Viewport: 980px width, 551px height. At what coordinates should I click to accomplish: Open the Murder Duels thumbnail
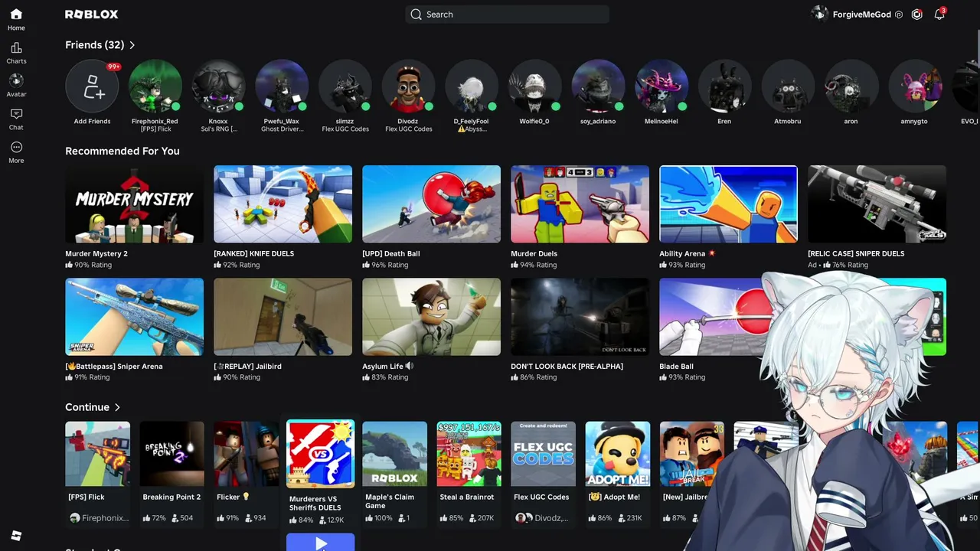click(580, 204)
